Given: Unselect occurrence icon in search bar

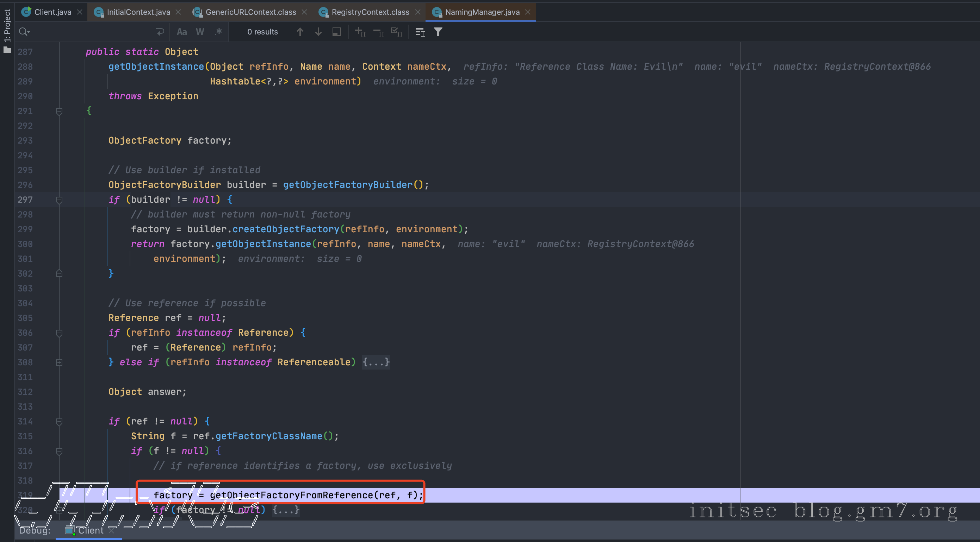Looking at the screenshot, I should 379,32.
